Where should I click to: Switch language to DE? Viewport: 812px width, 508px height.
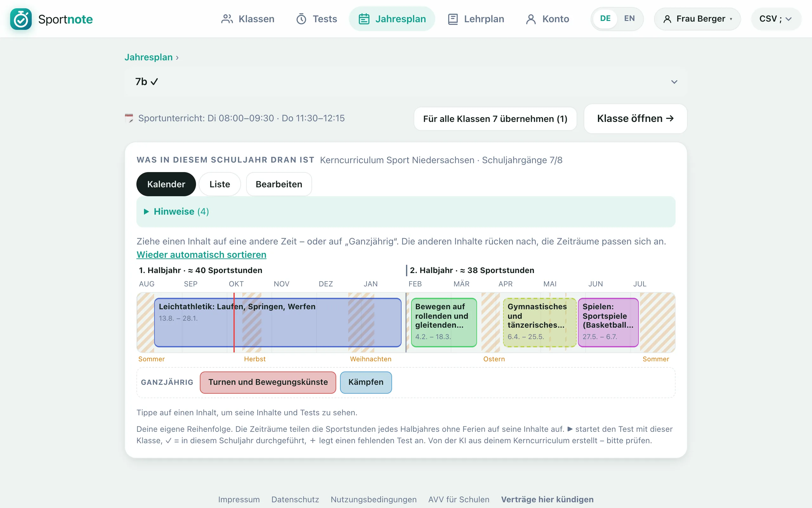[x=605, y=18]
